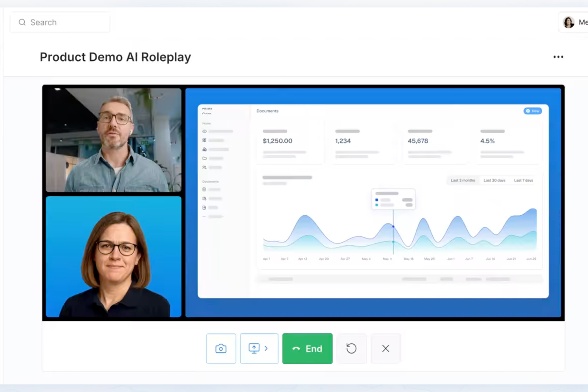Click the document page icon in the sidebar

[x=204, y=207]
